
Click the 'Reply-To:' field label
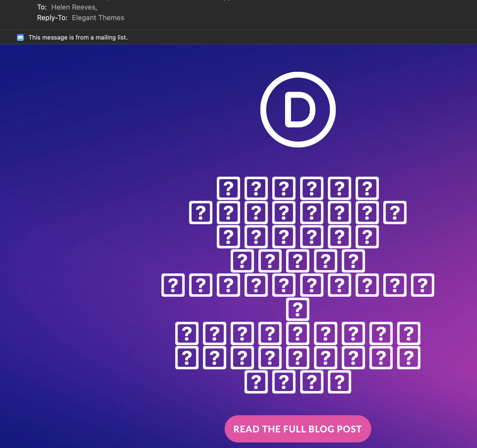point(52,18)
